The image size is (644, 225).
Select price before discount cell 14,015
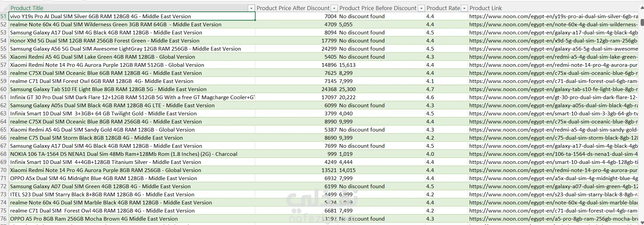coord(381,170)
